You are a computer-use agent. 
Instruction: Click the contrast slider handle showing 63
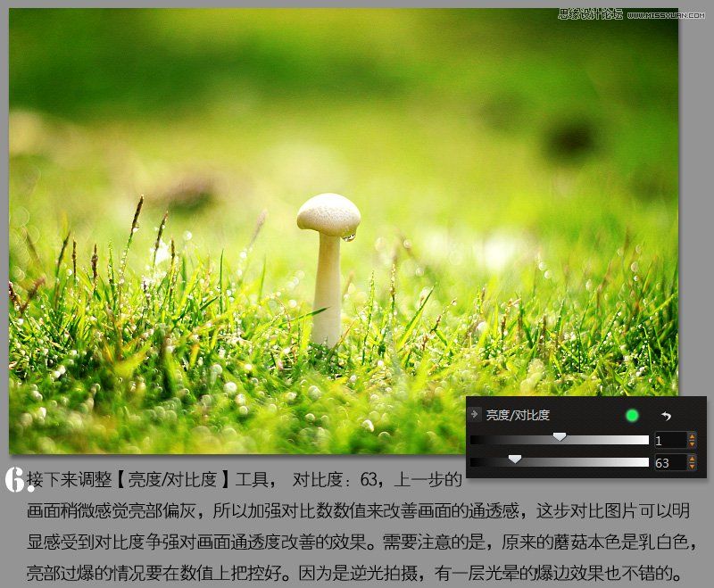pyautogui.click(x=514, y=460)
